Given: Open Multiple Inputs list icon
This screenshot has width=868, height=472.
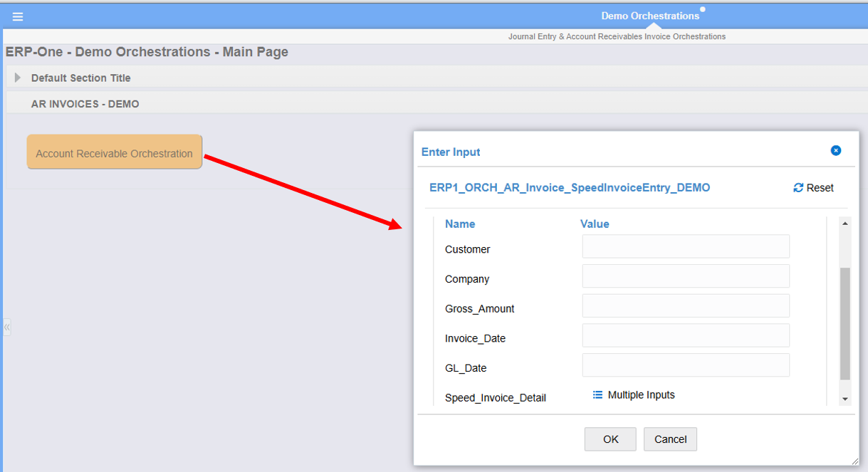Looking at the screenshot, I should [598, 394].
